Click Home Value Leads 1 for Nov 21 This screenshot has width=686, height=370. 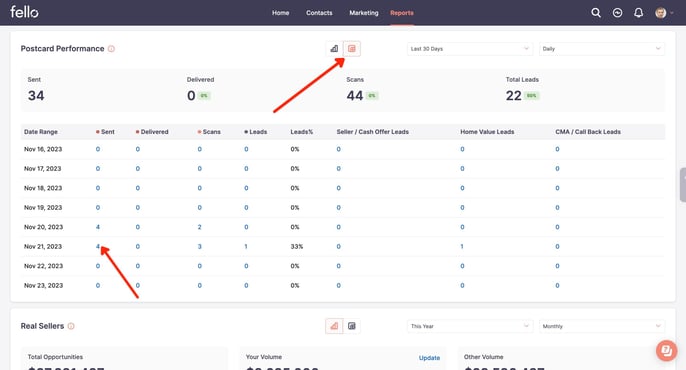click(462, 246)
